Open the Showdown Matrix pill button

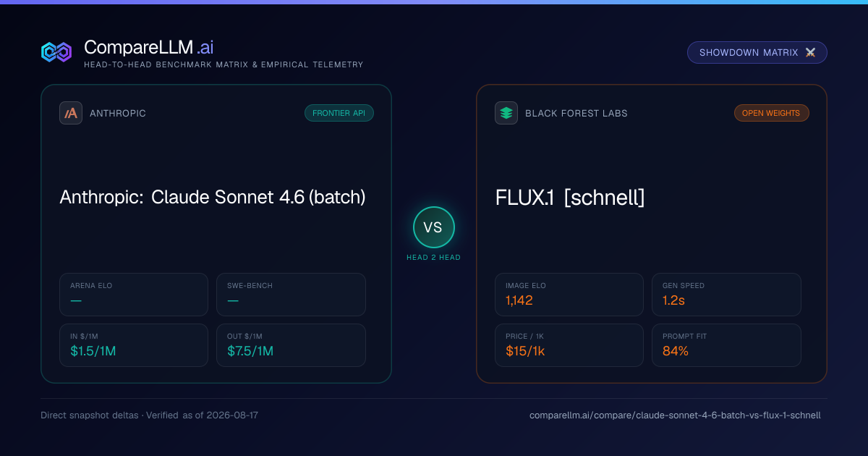pos(757,53)
